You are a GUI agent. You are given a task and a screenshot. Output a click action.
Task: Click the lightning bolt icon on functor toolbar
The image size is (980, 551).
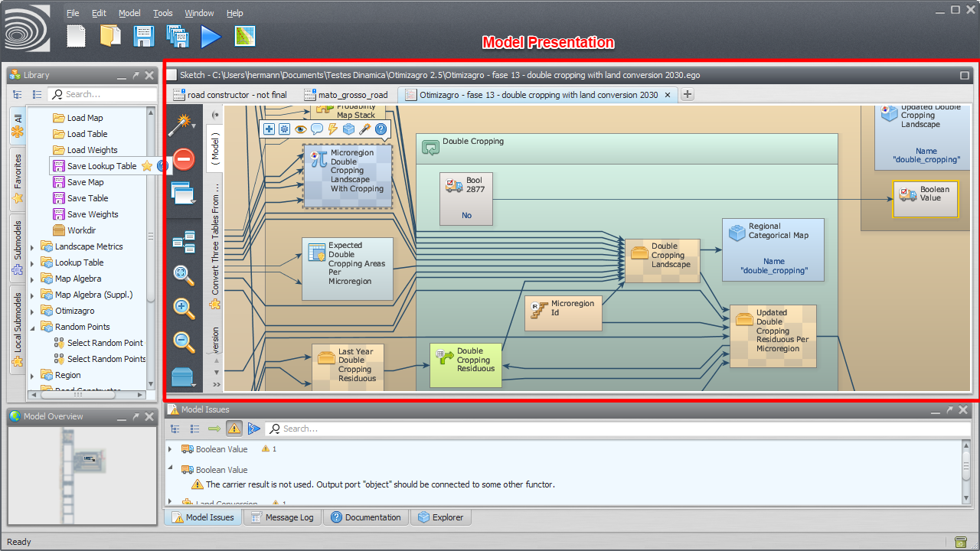pyautogui.click(x=333, y=129)
